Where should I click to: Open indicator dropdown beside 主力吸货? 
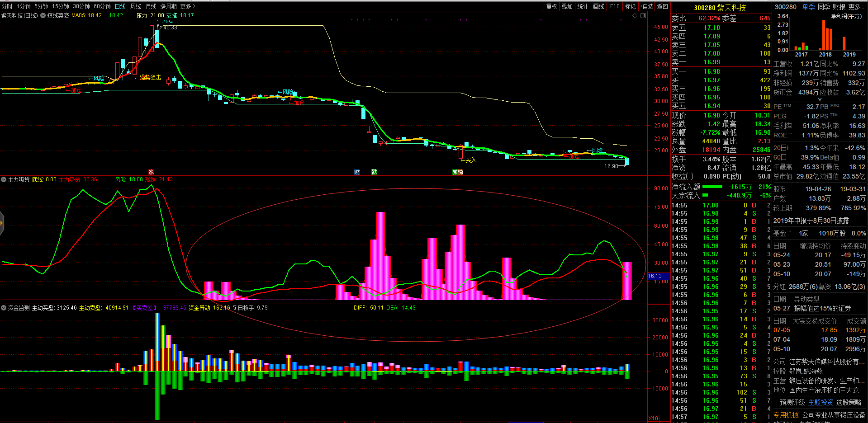pos(4,179)
